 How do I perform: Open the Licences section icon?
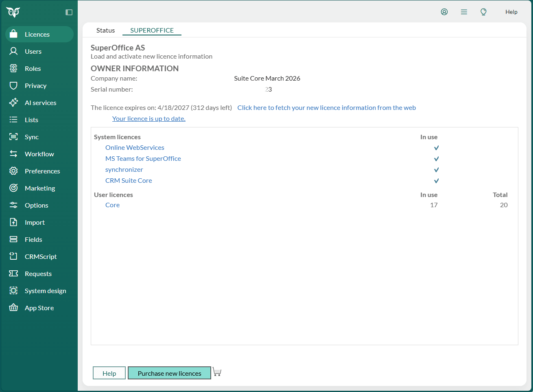click(13, 34)
